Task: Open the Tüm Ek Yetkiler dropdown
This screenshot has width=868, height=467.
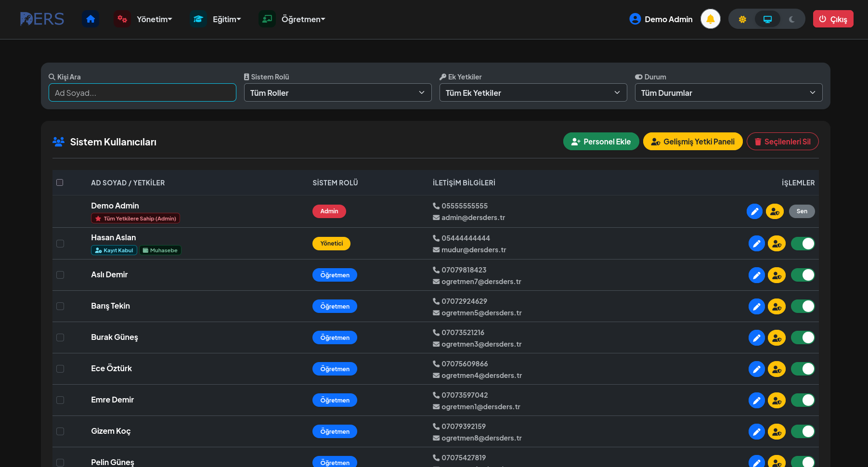Action: click(x=533, y=93)
